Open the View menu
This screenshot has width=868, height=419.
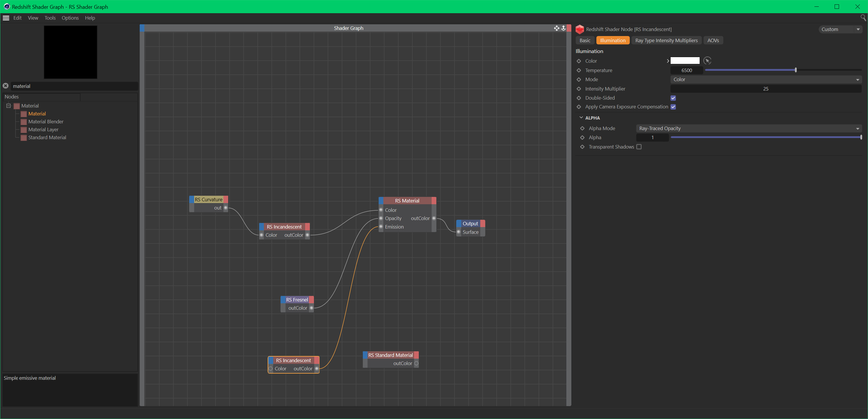pos(33,18)
